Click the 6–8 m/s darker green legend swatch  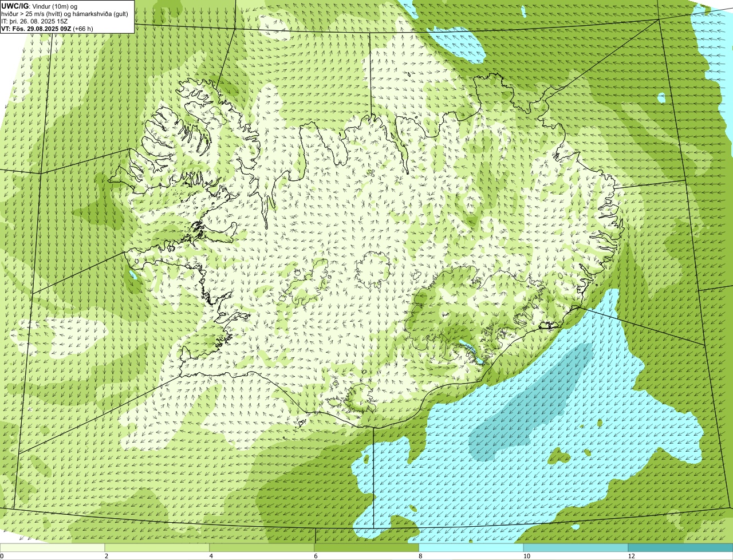pyautogui.click(x=367, y=547)
